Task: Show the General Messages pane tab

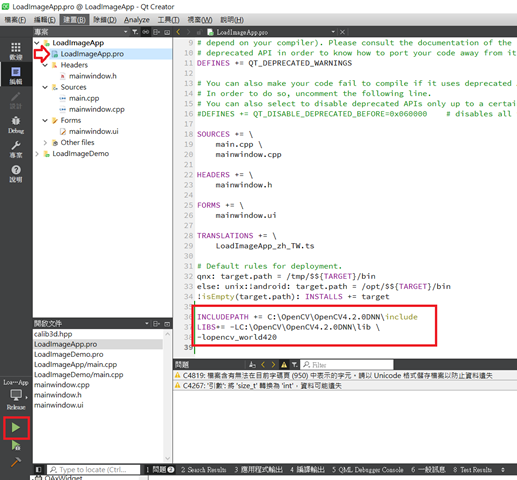Action: 428,470
